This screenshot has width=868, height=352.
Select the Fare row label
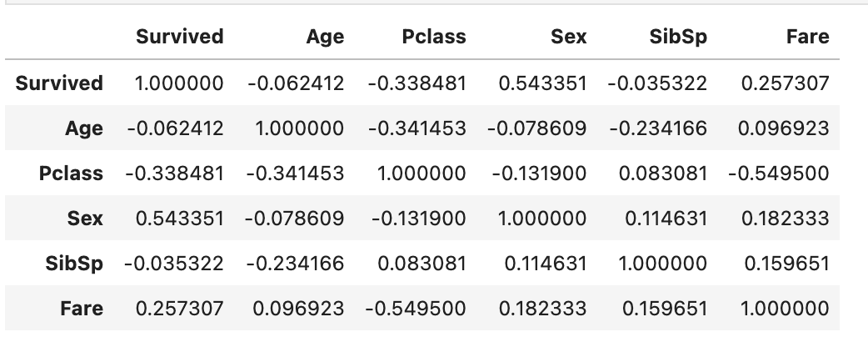(82, 309)
